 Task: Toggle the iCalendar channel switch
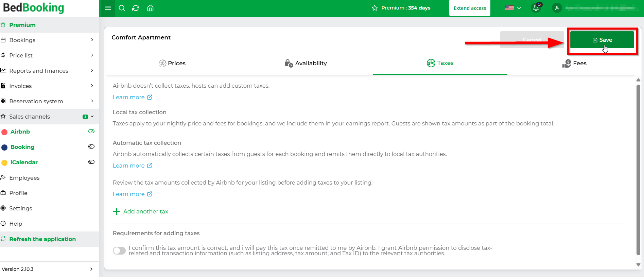(x=91, y=162)
